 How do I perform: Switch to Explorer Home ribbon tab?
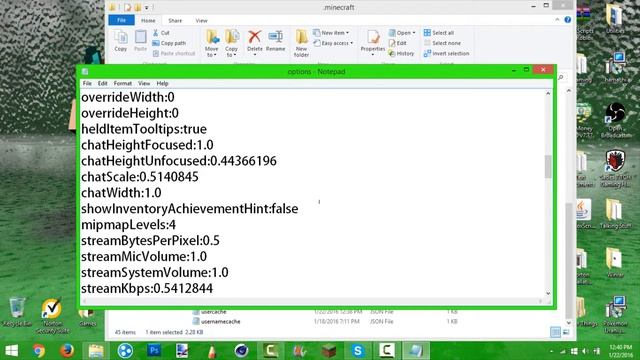pos(148,20)
